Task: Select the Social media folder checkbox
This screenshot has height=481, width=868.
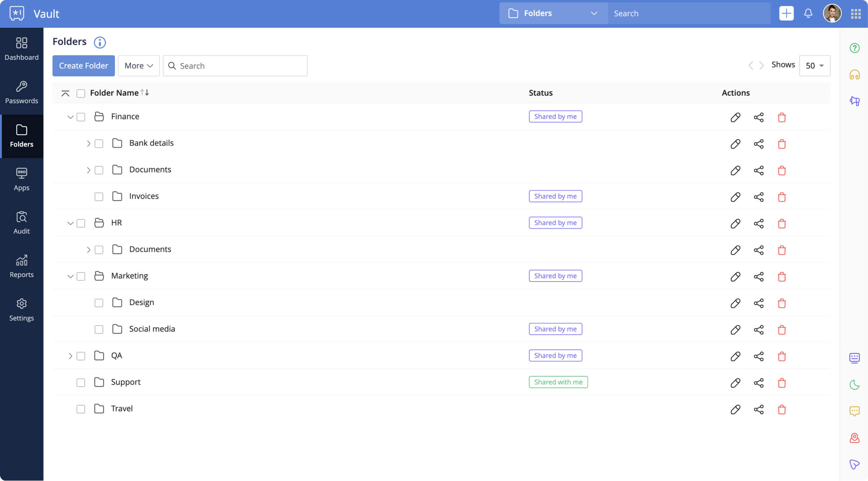Action: coord(99,329)
